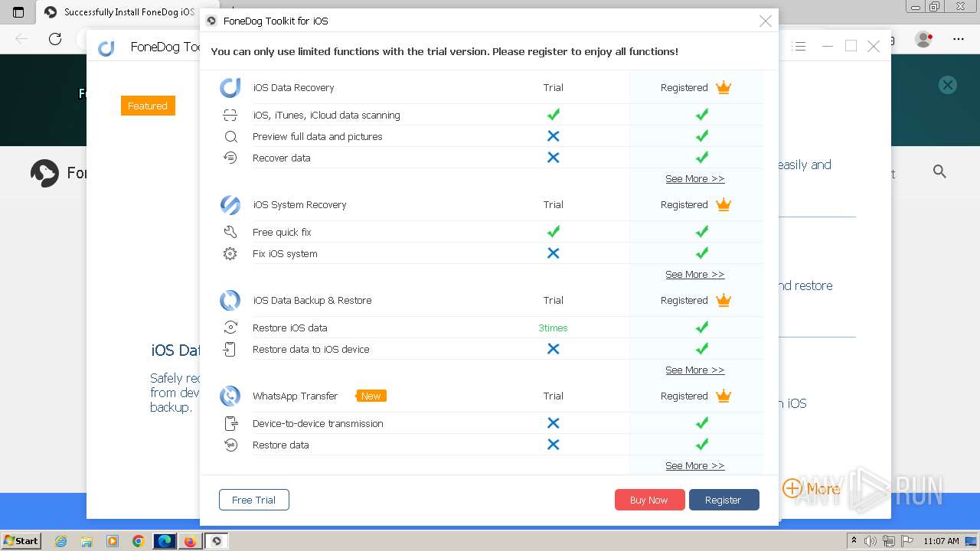Open the Windows Start menu
Image resolution: width=980 pixels, height=551 pixels.
coord(21,541)
